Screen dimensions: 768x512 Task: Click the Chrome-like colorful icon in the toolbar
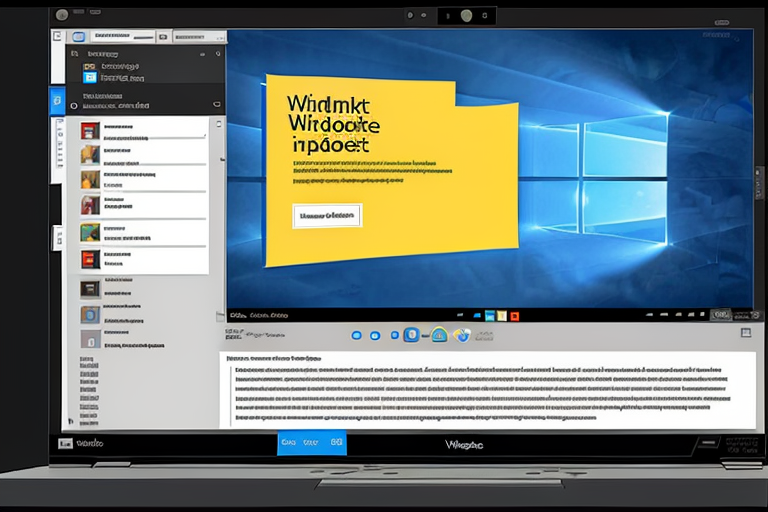pyautogui.click(x=461, y=335)
